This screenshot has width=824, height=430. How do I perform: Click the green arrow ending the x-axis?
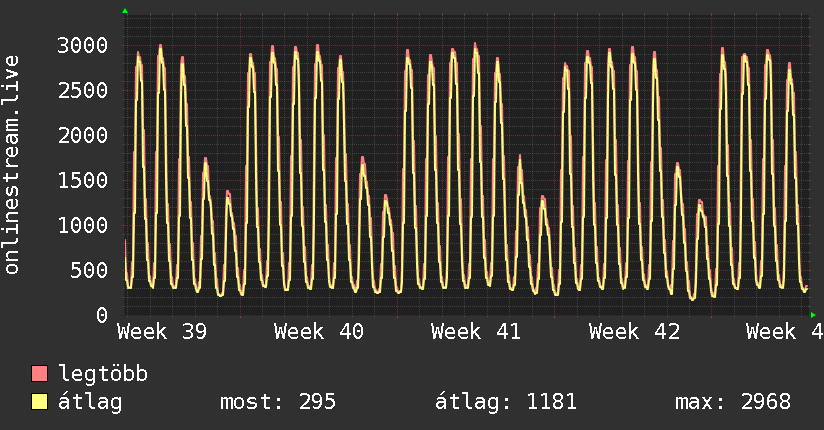pyautogui.click(x=813, y=315)
